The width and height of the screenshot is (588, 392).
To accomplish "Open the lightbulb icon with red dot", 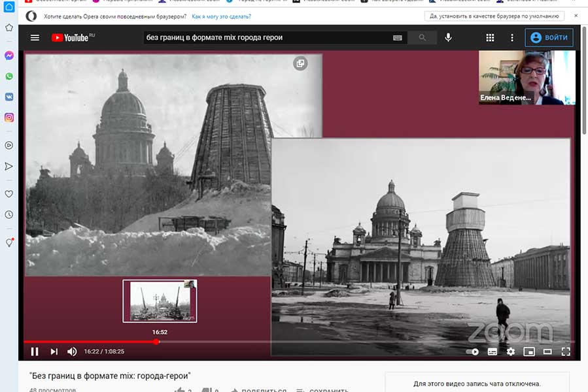I will pos(9,242).
